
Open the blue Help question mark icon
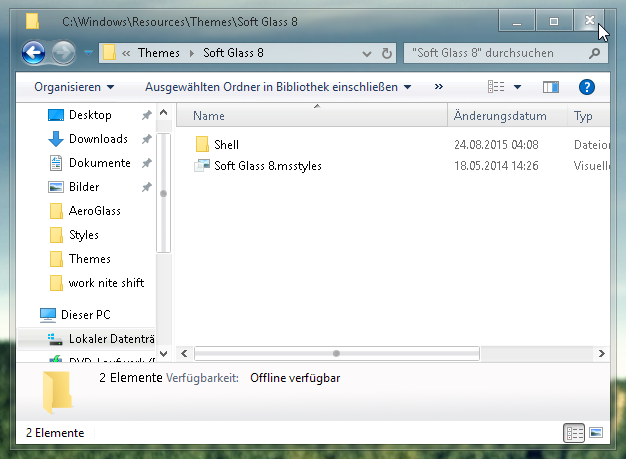click(x=587, y=88)
